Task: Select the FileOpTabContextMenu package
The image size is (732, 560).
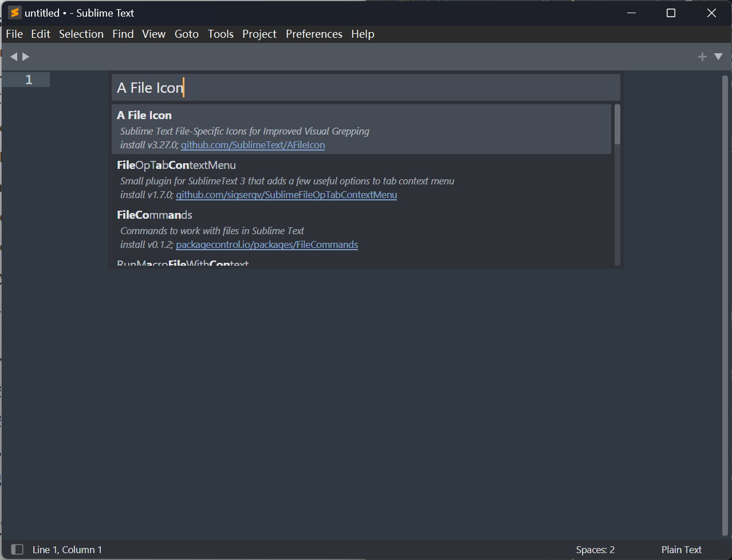Action: tap(361, 179)
